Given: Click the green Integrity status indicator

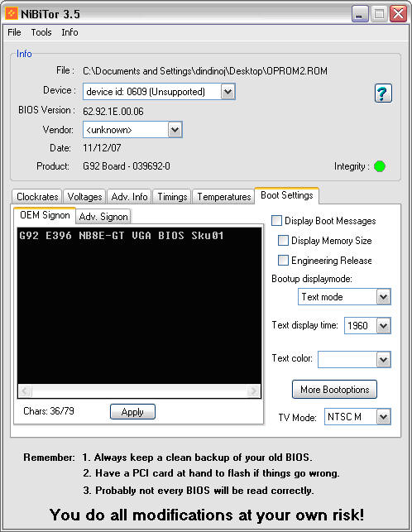Looking at the screenshot, I should click(380, 166).
